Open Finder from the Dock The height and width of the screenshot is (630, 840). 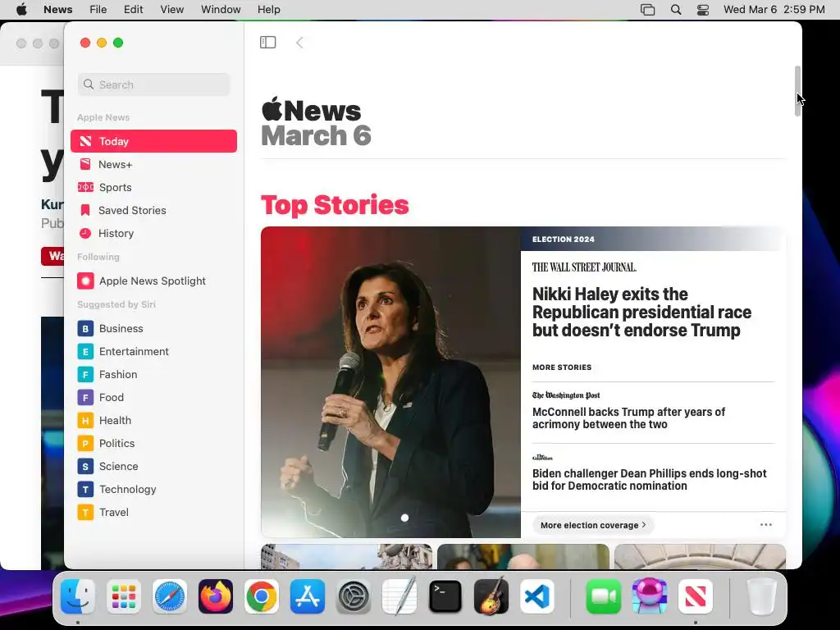click(78, 596)
